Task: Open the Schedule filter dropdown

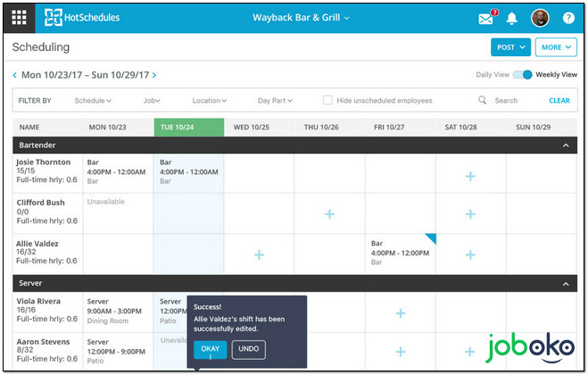Action: [x=93, y=101]
